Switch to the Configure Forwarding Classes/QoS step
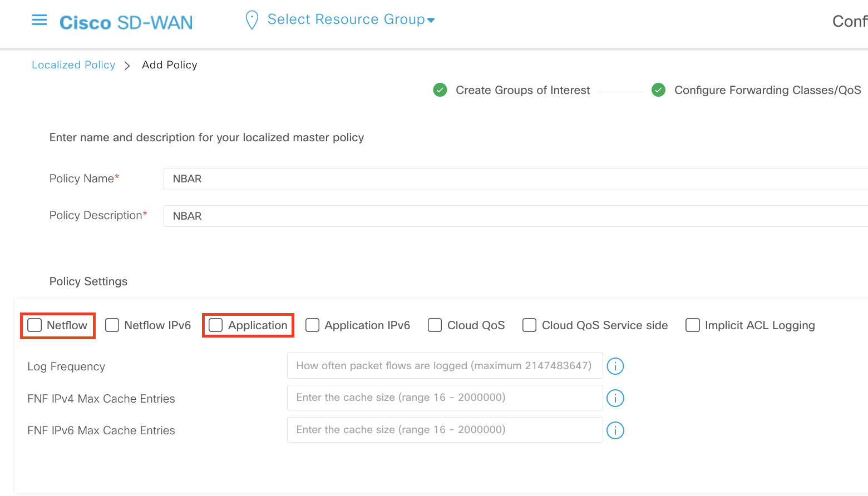Screen dimensions: 868x496 click(x=767, y=90)
